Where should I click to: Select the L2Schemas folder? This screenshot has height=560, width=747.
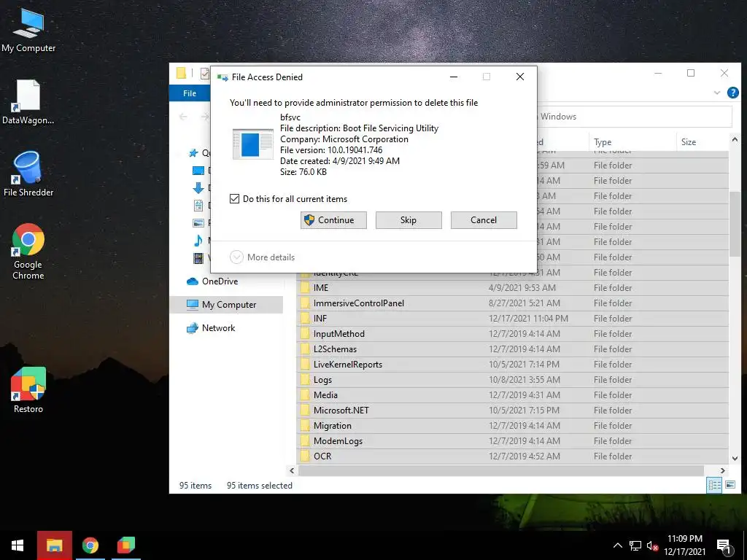(x=513, y=349)
